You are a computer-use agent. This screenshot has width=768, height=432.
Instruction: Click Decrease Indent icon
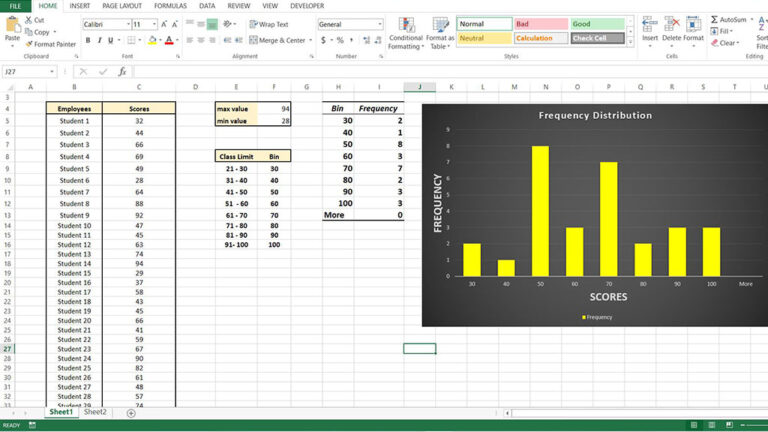(227, 40)
